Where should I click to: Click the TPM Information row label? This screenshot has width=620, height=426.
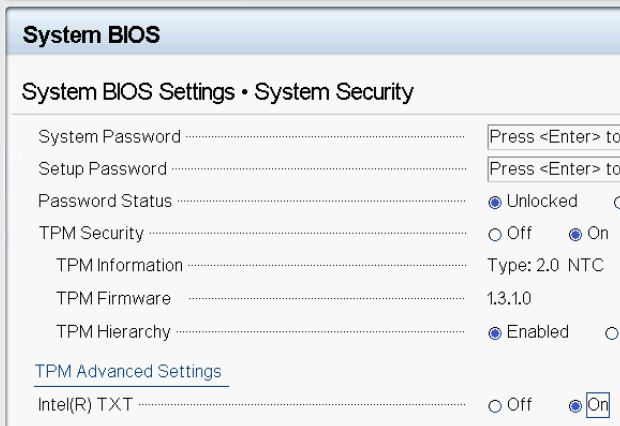pos(119,266)
